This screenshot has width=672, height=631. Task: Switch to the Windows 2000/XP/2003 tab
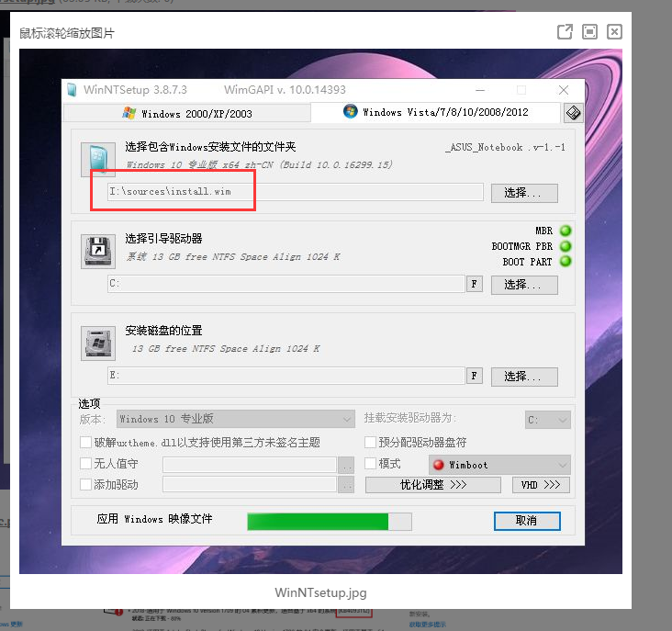[x=187, y=113]
